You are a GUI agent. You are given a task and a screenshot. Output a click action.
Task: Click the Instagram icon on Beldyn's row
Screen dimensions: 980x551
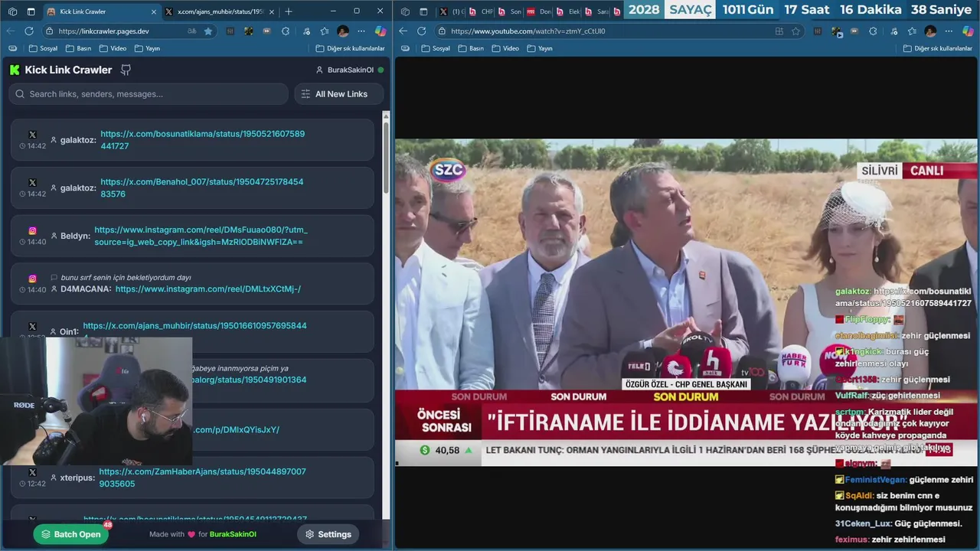tap(32, 230)
